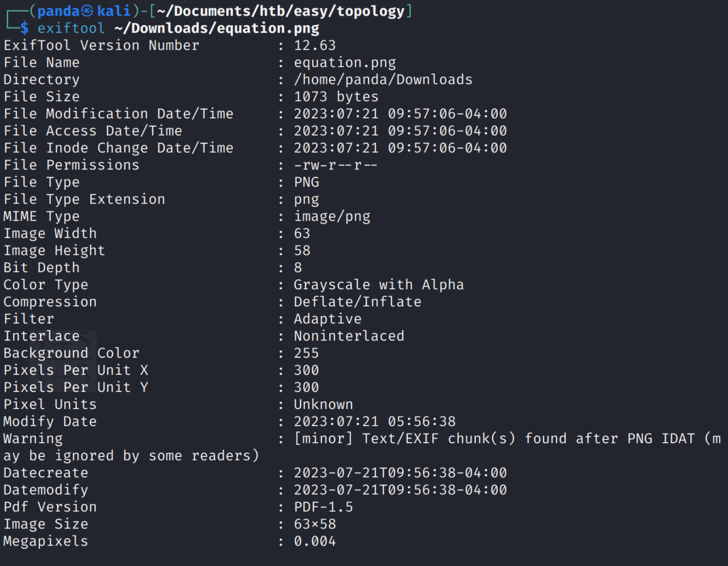Click the ~/Downloads/equation.png file path argument

[x=217, y=28]
